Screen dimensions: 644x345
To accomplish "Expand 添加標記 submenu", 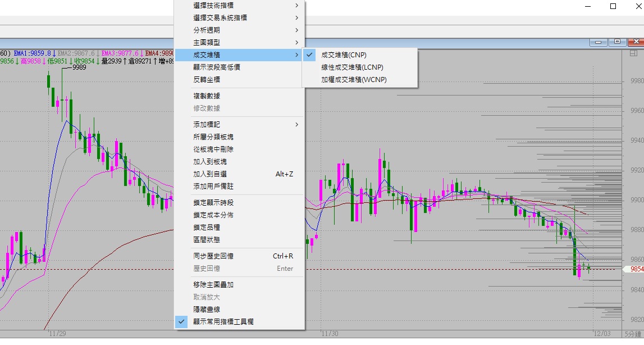I will click(207, 125).
